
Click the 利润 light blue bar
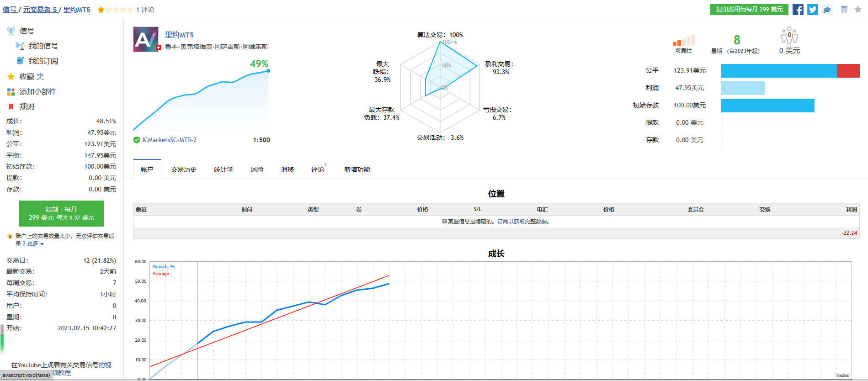coord(743,88)
